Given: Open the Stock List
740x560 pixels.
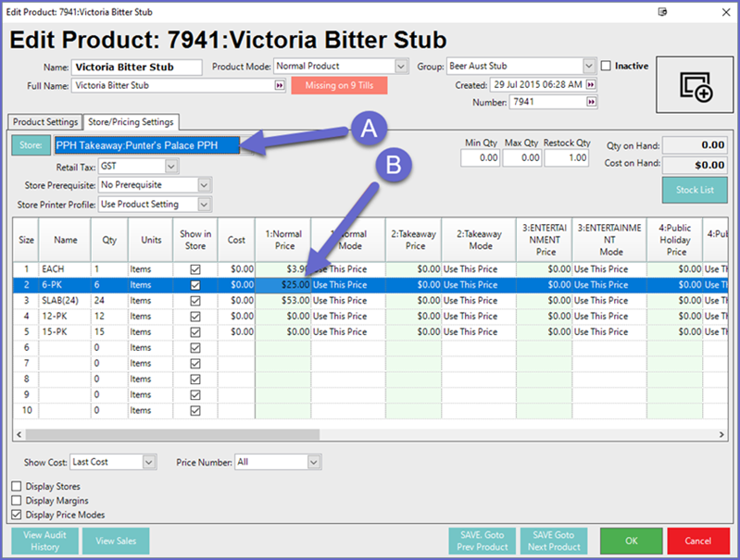Looking at the screenshot, I should [695, 190].
